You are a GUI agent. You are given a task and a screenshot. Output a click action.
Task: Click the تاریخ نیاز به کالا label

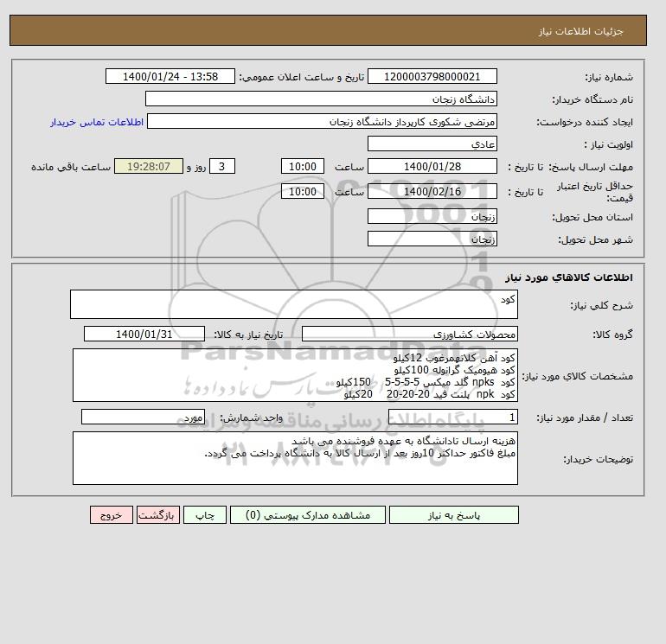[x=248, y=335]
